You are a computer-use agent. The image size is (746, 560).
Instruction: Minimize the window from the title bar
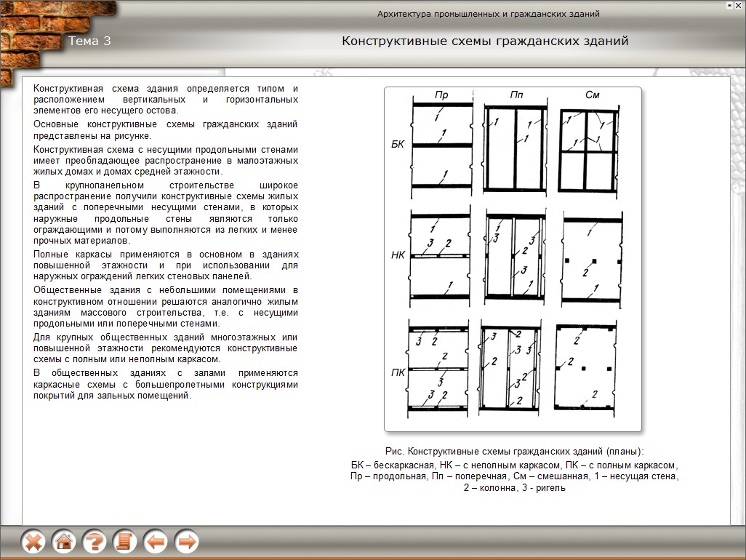[729, 5]
